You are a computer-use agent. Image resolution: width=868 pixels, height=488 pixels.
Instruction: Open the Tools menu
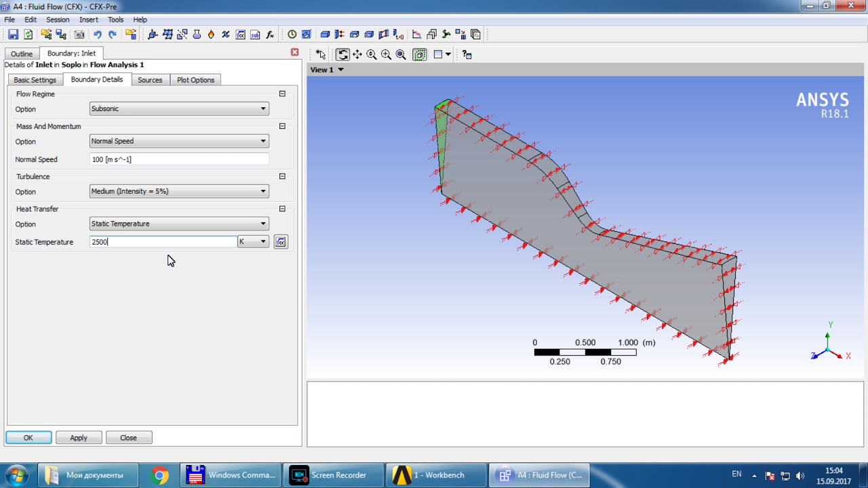[x=115, y=20]
